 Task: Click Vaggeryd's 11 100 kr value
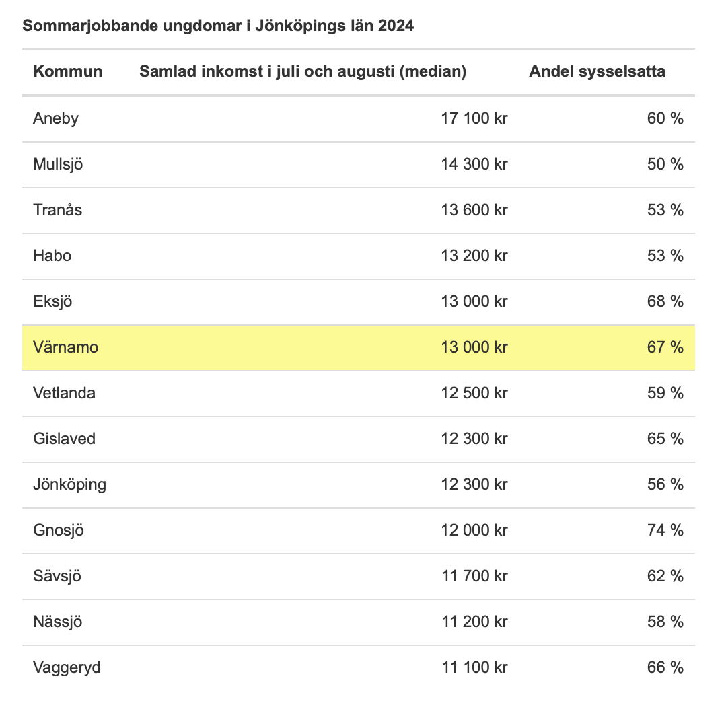pos(474,667)
